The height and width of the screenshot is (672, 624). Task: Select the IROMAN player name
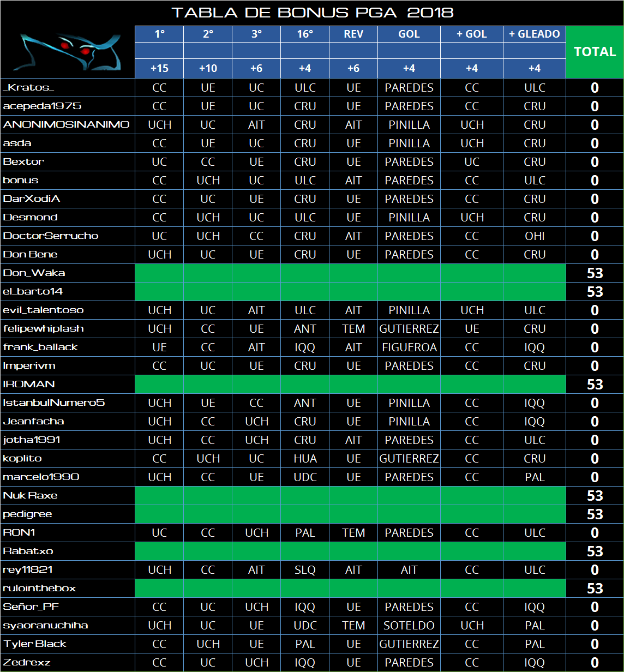29,385
